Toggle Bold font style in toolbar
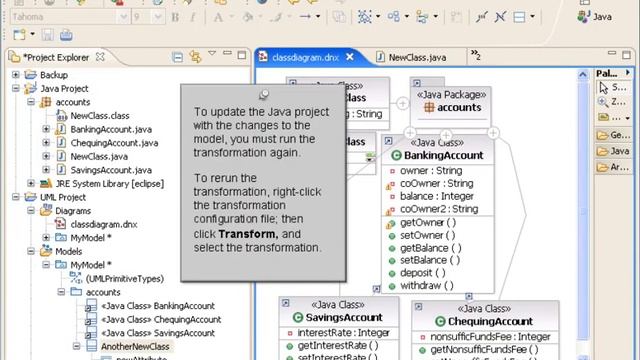 pos(175,17)
